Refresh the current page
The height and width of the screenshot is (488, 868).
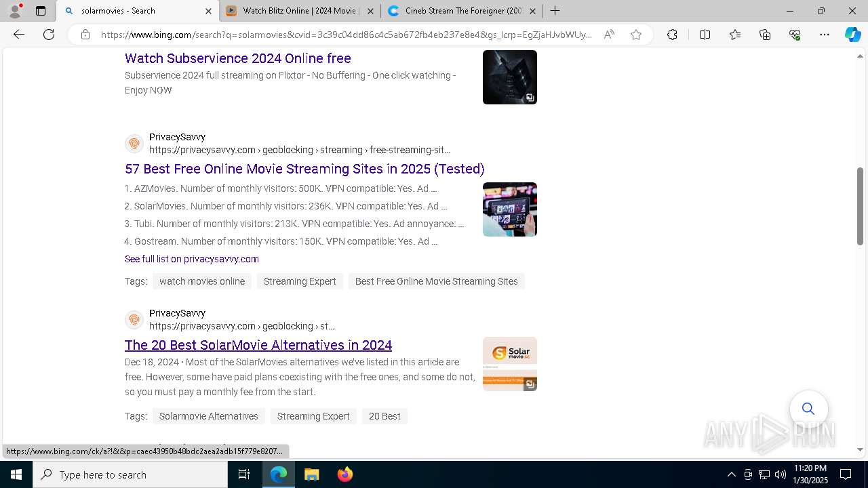pyautogui.click(x=49, y=35)
